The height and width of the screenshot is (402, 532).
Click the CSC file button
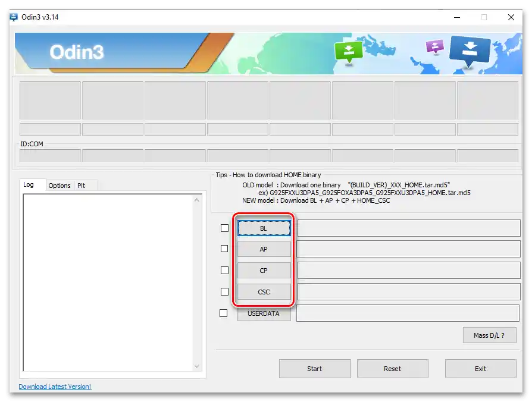coord(264,292)
